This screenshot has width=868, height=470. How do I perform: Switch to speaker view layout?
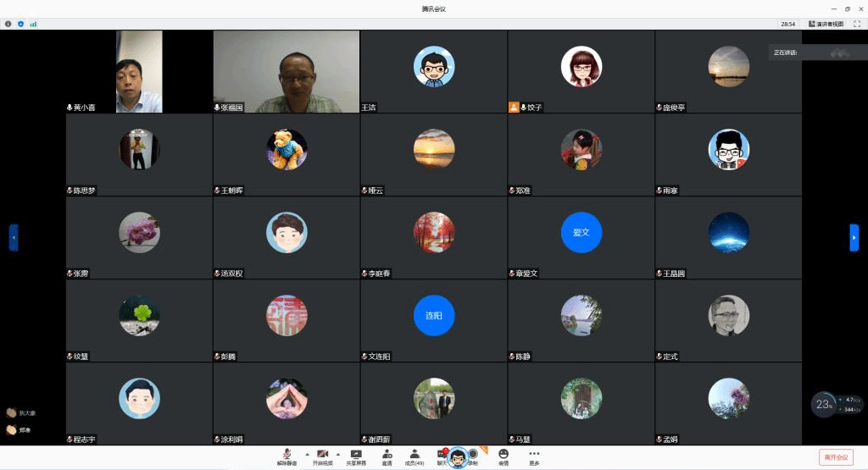826,24
